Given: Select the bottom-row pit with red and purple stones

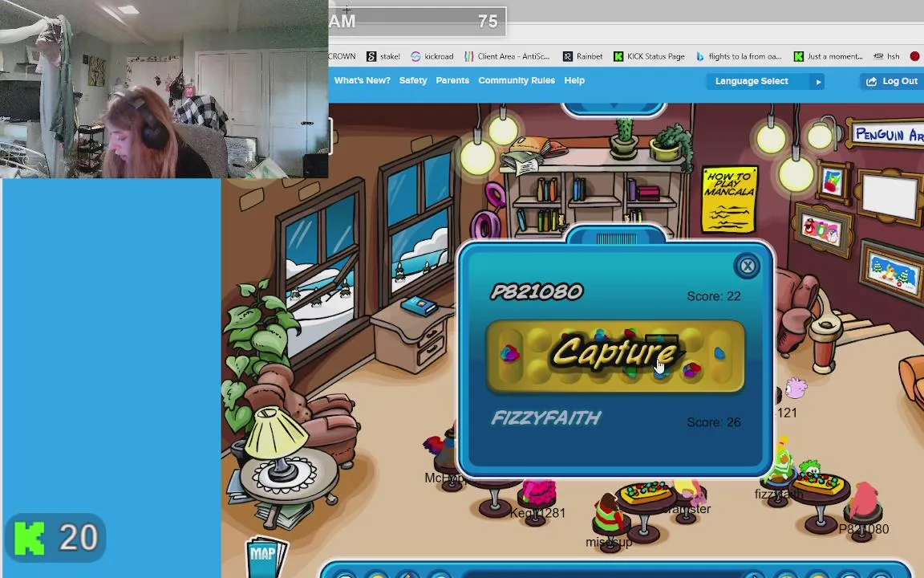Looking at the screenshot, I should (x=691, y=370).
